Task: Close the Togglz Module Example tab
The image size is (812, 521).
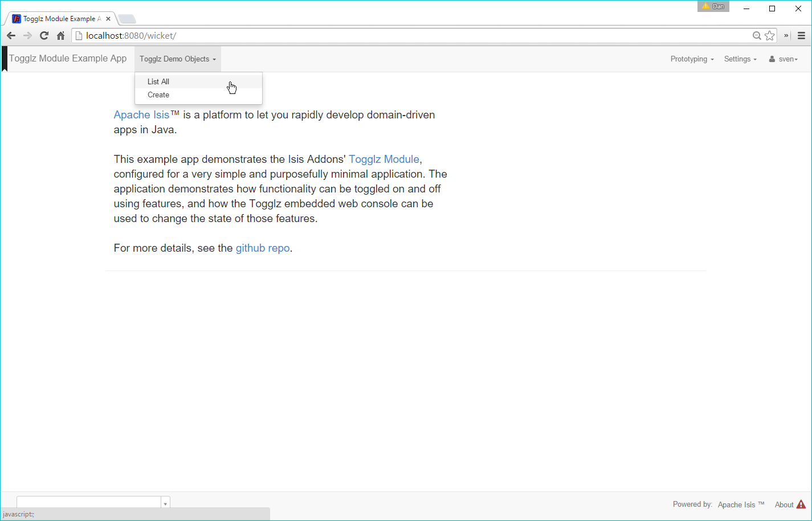Action: point(108,19)
